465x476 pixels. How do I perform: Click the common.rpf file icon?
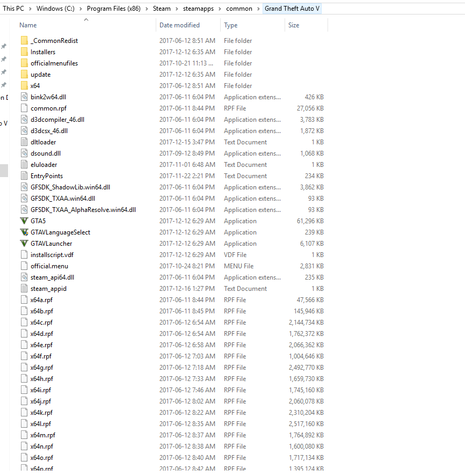pyautogui.click(x=24, y=108)
